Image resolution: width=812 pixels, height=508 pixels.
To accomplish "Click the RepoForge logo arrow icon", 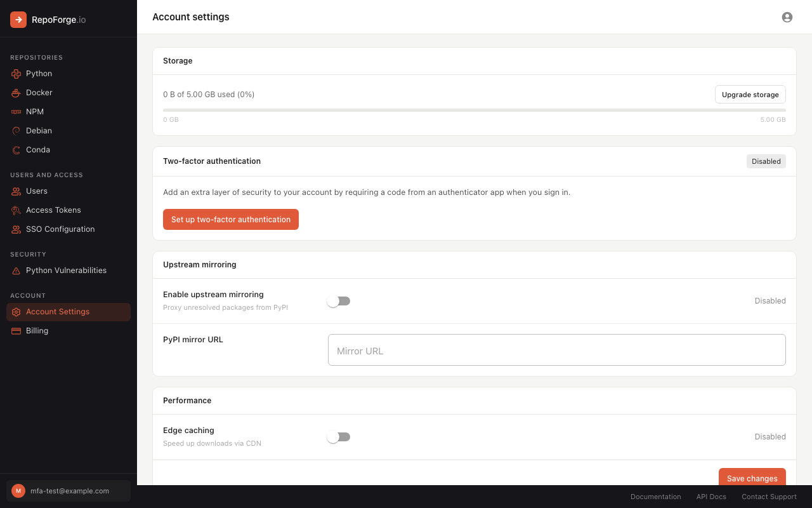I will (17, 20).
